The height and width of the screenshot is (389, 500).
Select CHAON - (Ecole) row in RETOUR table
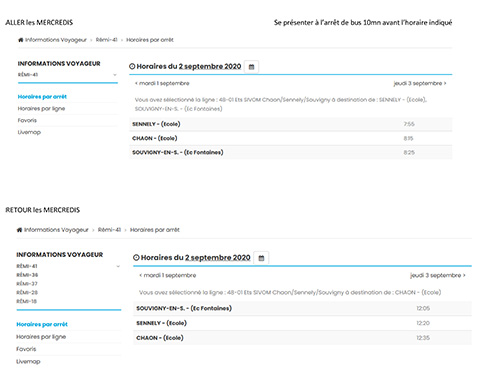click(x=302, y=338)
